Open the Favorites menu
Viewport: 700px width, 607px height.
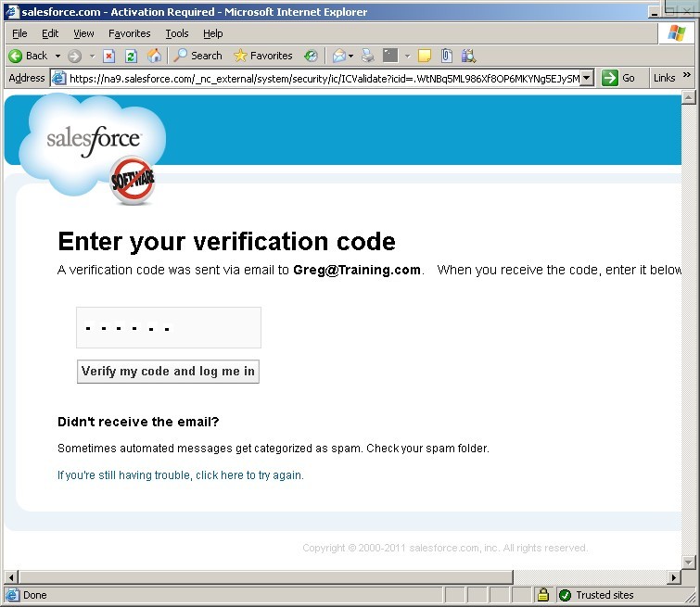(x=130, y=33)
